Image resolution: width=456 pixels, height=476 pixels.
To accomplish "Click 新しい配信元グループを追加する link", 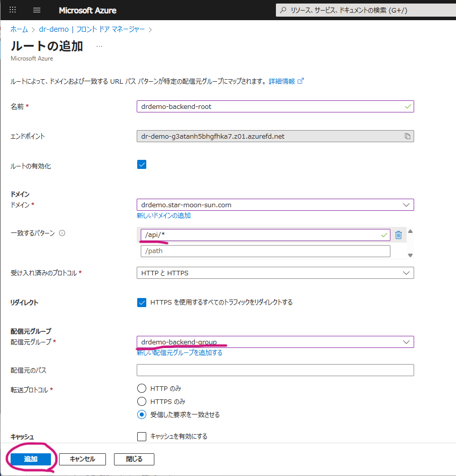I will click(180, 353).
